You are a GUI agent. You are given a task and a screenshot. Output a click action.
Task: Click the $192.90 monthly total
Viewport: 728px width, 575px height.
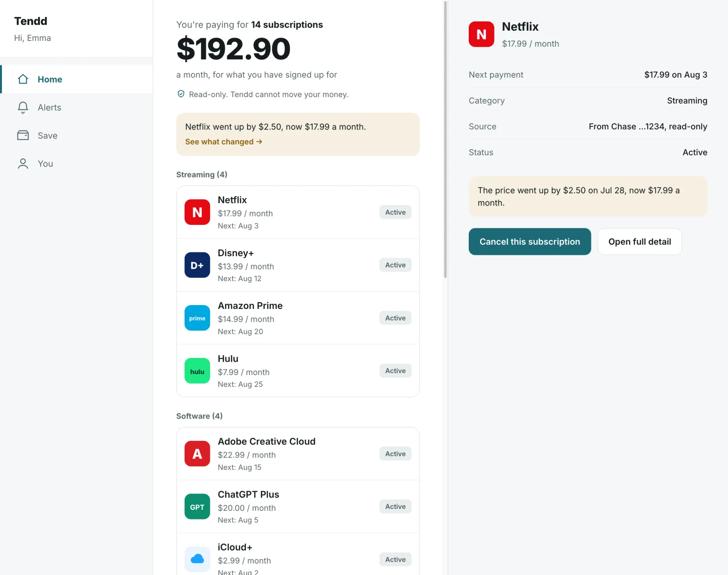(233, 49)
